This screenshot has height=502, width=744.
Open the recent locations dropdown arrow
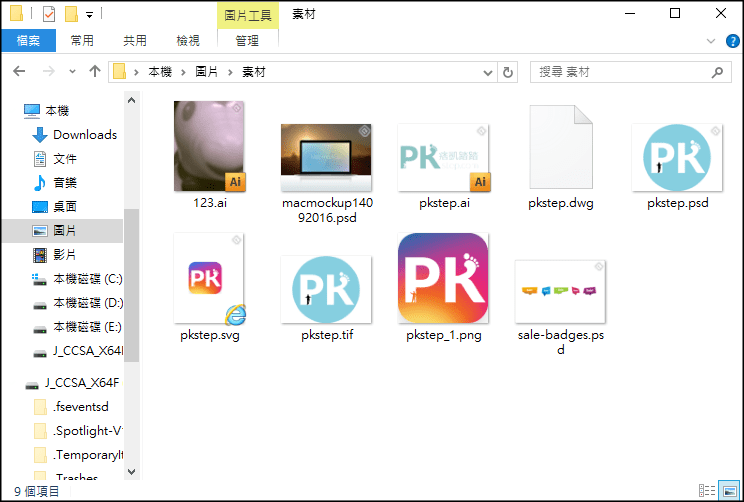pos(72,72)
